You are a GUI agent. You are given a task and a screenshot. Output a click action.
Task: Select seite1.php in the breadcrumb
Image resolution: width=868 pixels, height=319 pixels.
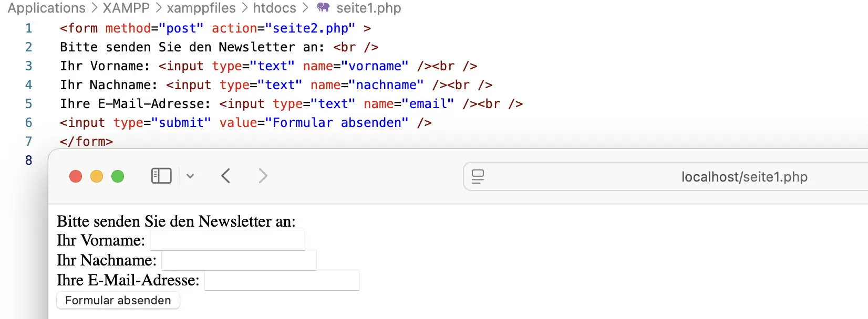click(367, 8)
